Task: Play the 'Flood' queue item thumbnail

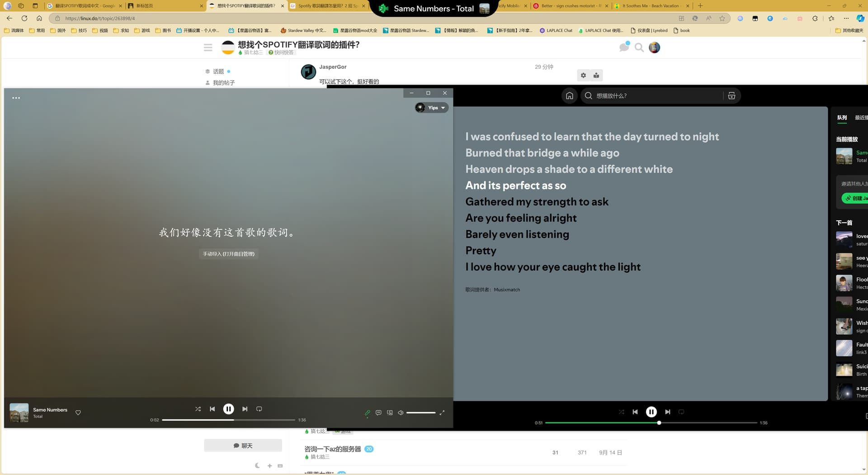Action: [x=844, y=283]
